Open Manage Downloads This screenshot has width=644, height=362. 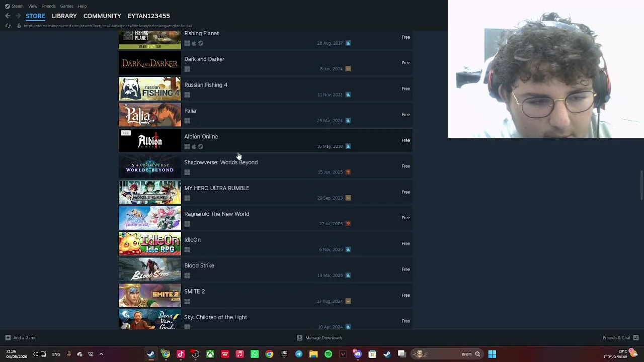[x=319, y=338]
